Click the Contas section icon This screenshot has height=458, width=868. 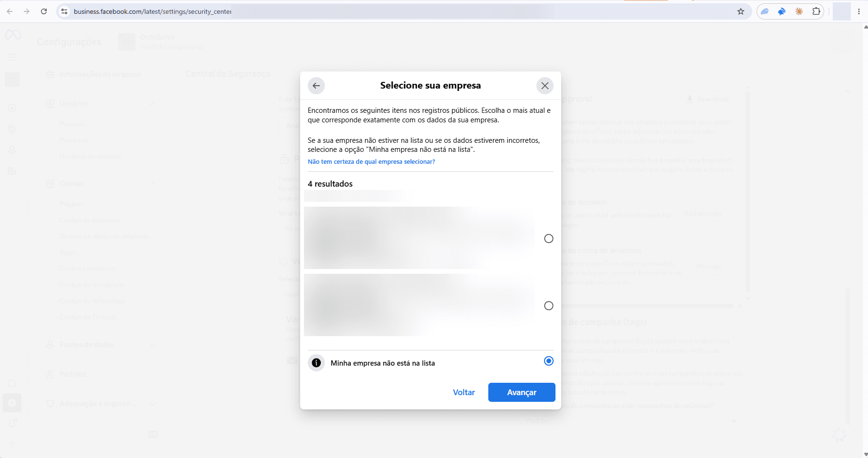tap(50, 184)
